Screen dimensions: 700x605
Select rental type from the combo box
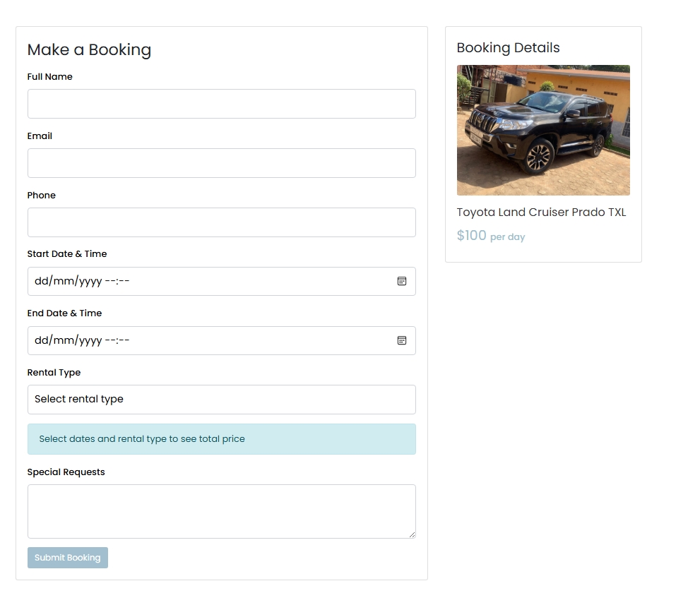[221, 400]
